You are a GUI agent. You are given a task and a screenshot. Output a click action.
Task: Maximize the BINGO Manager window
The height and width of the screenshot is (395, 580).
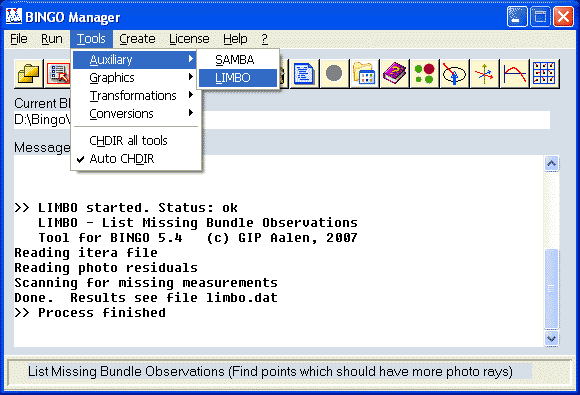540,17
